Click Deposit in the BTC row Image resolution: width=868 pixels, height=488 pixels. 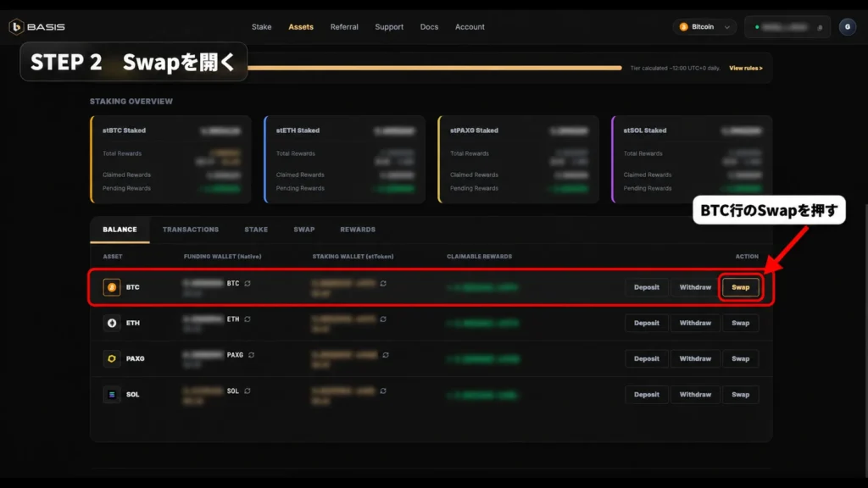point(647,287)
